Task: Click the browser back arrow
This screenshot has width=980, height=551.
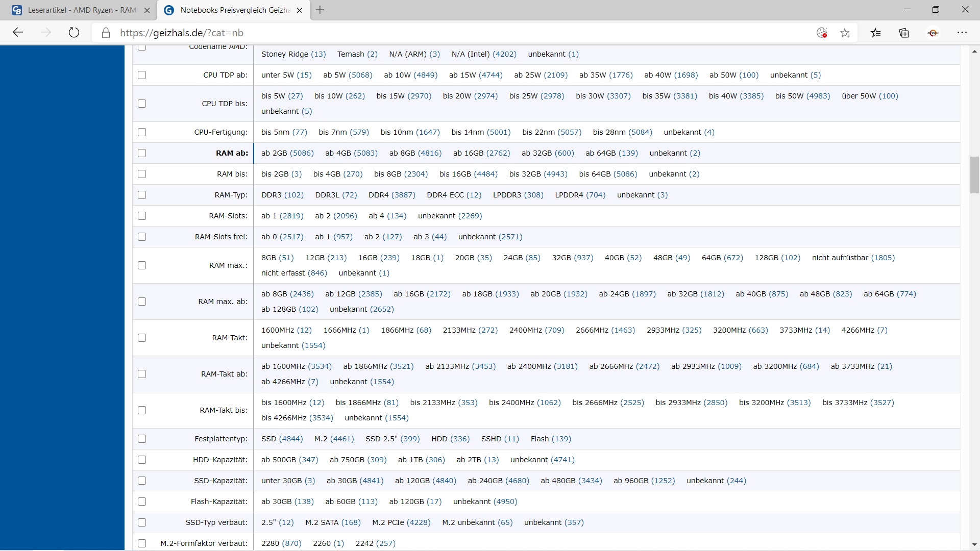Action: [18, 33]
